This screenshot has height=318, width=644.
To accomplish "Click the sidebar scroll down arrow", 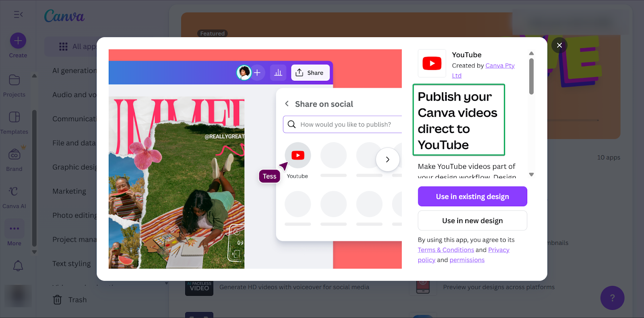I will click(x=34, y=252).
